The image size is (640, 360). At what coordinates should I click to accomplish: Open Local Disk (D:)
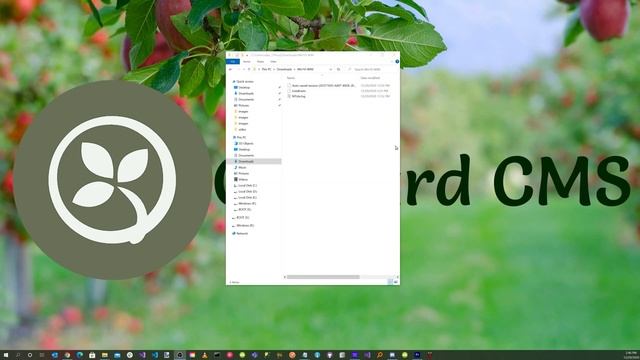(x=247, y=191)
